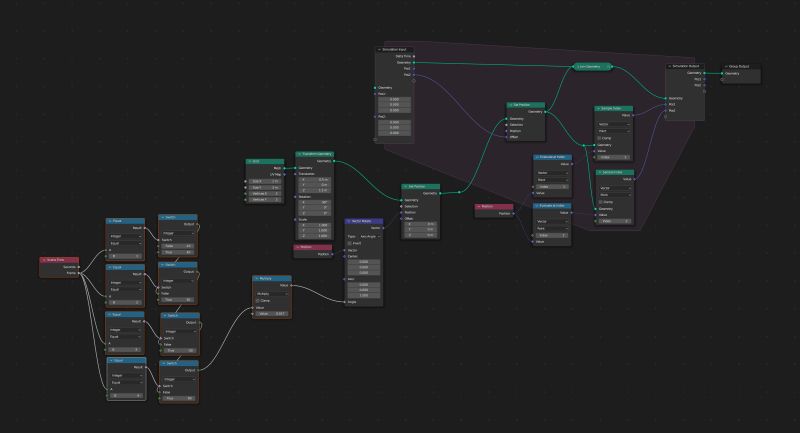Edit Transform Geometry Scale Y field

click(315, 231)
